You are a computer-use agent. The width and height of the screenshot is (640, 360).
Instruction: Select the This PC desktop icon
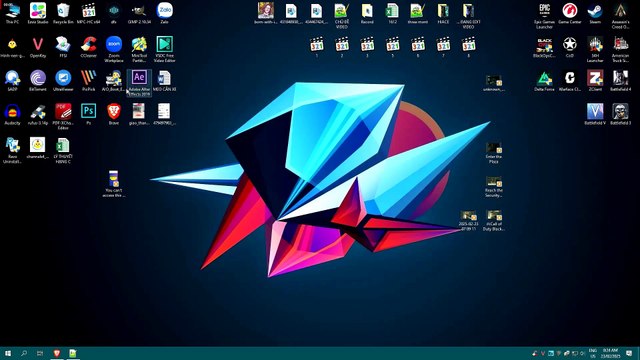click(x=12, y=13)
